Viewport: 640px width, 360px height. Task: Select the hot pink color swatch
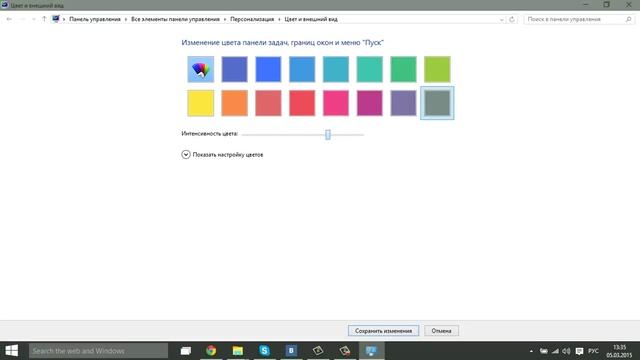(336, 103)
